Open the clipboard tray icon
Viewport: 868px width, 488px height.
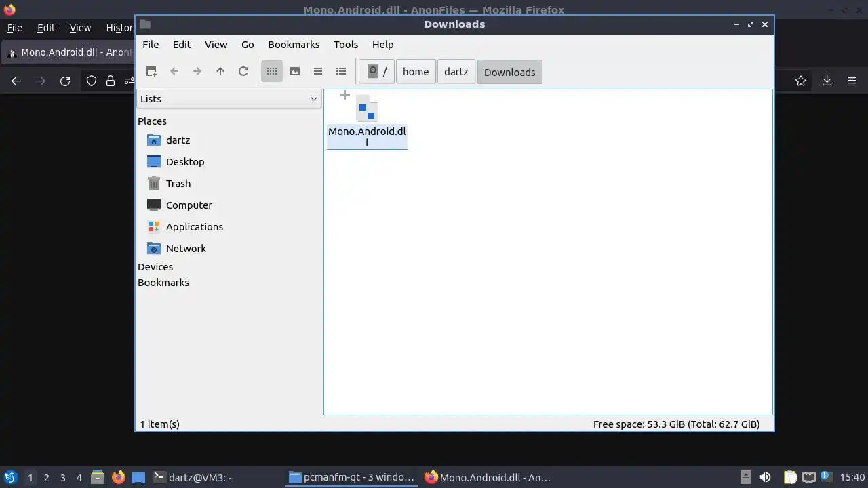790,477
